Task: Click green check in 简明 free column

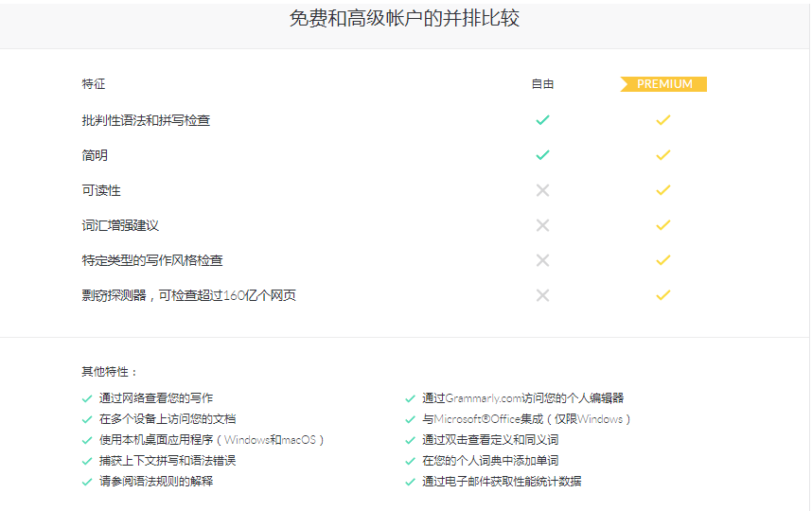Action: 542,155
